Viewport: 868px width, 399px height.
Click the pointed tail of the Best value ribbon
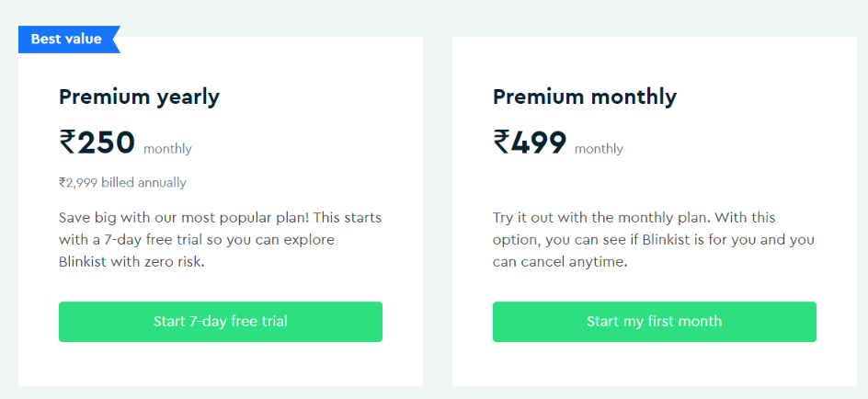tap(116, 39)
